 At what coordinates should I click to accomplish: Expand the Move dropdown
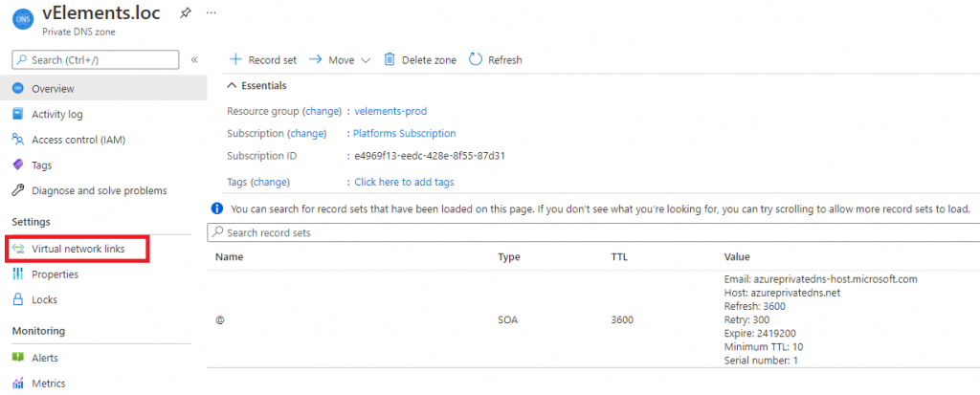tap(340, 59)
